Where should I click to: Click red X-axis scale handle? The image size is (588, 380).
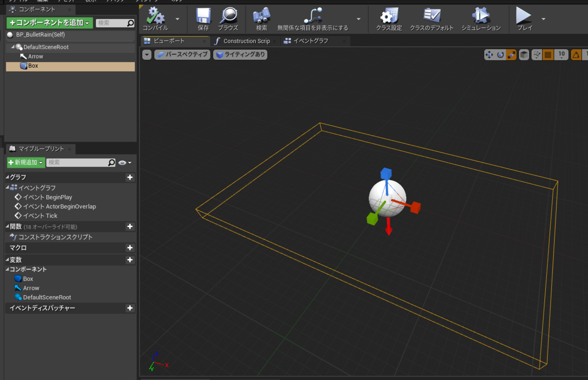(415, 207)
